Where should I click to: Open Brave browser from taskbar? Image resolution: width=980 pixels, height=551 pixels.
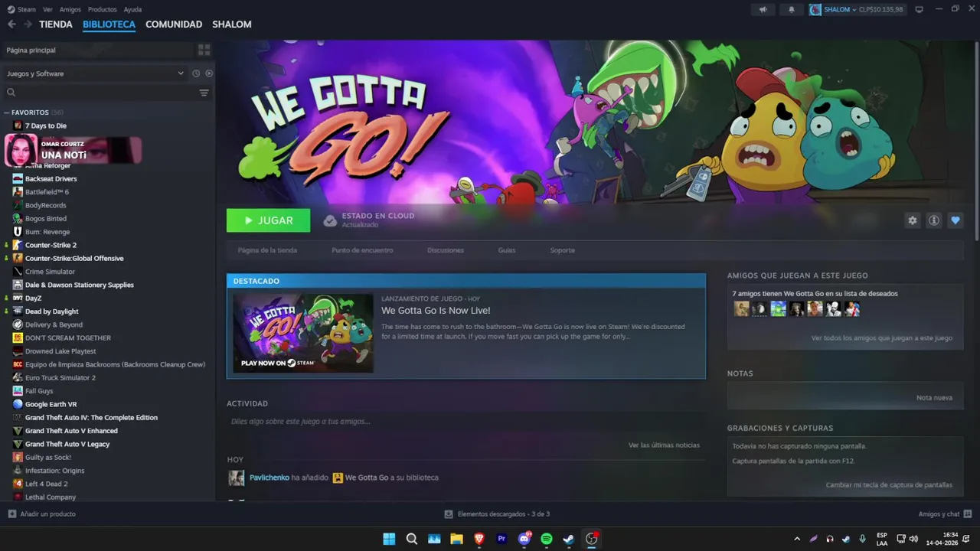[479, 539]
